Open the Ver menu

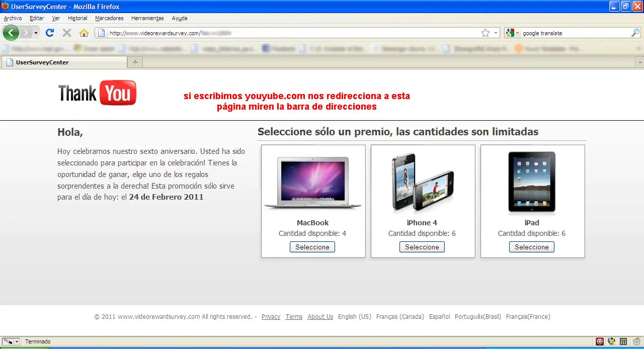click(x=56, y=18)
